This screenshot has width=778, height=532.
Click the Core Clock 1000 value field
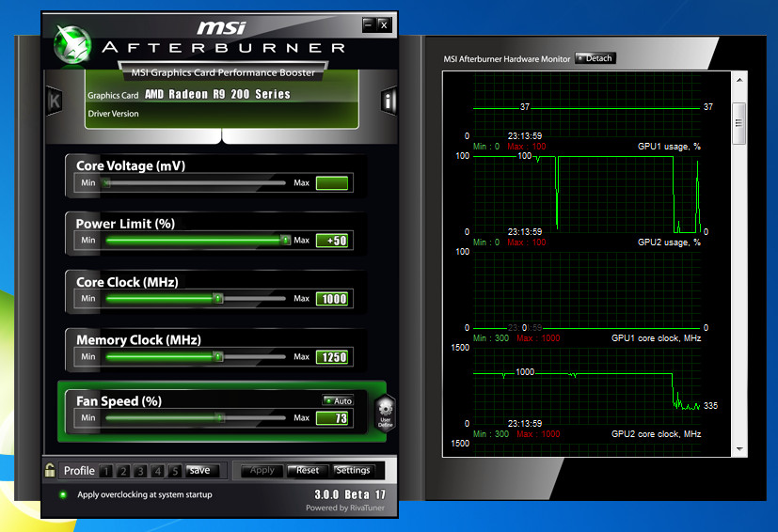332,299
